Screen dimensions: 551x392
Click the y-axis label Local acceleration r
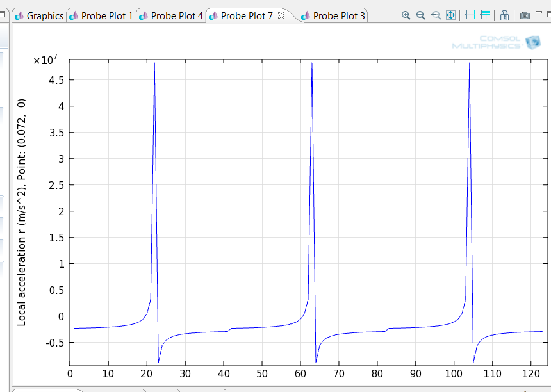(22, 212)
